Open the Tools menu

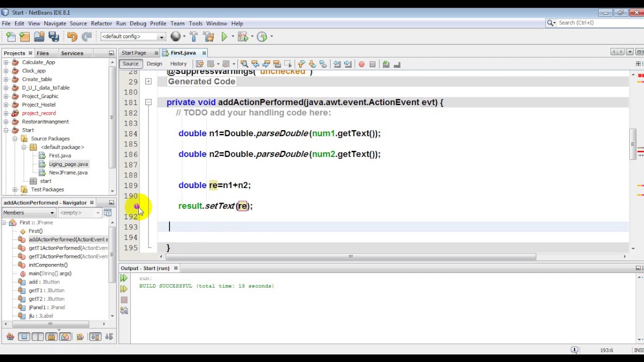[x=196, y=23]
